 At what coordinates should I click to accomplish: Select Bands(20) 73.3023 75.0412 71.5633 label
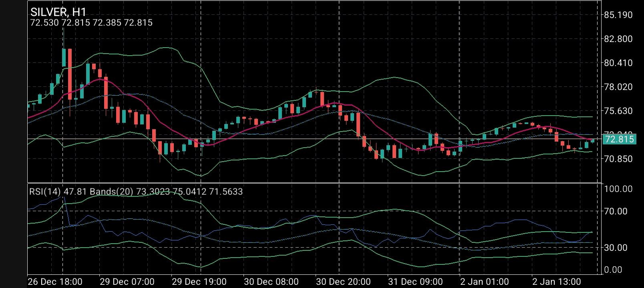pyautogui.click(x=166, y=192)
